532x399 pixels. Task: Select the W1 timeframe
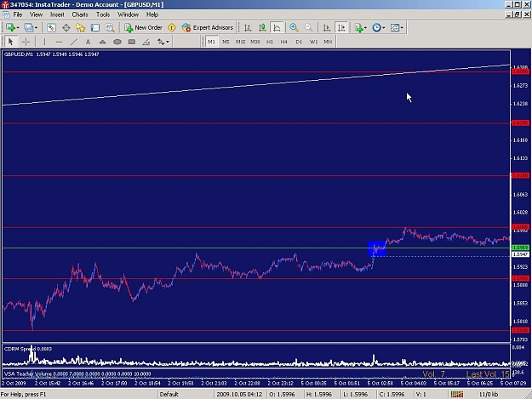pyautogui.click(x=313, y=42)
